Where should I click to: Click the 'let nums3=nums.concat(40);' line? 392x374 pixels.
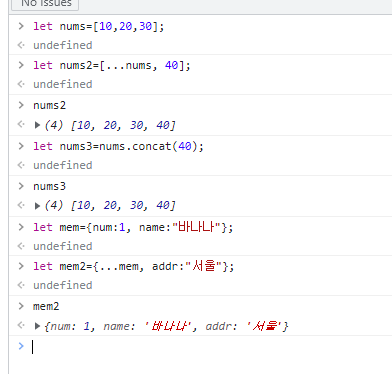pyautogui.click(x=118, y=146)
